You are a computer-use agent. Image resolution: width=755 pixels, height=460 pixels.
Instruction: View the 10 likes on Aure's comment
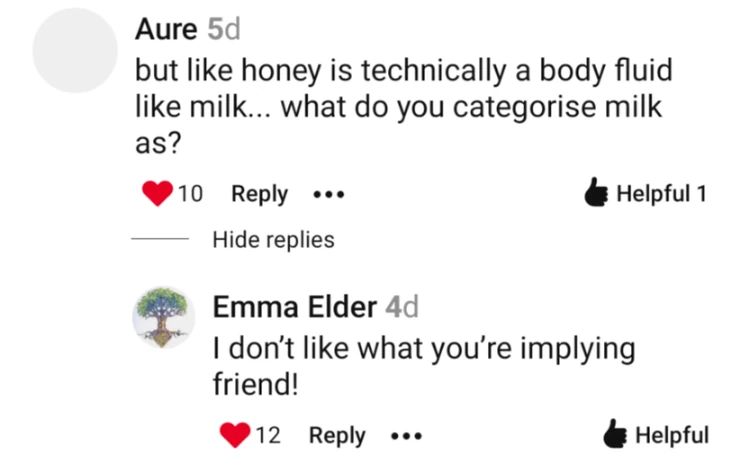[191, 194]
